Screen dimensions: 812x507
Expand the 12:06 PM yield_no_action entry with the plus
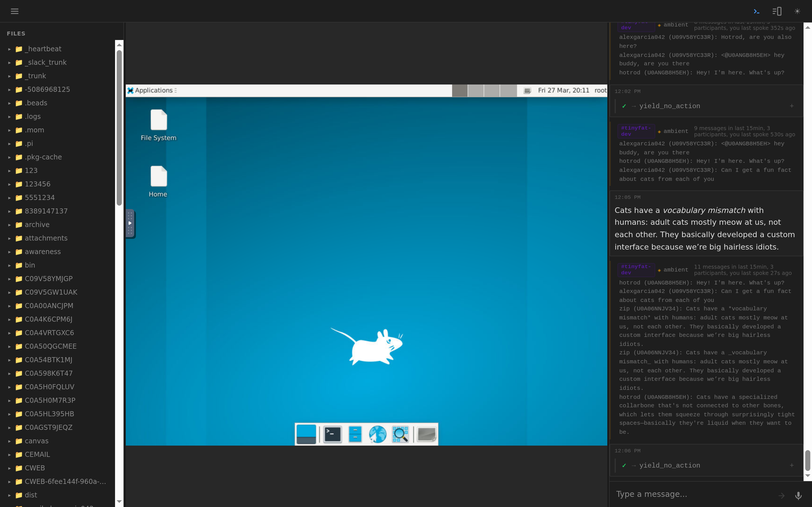click(x=791, y=465)
